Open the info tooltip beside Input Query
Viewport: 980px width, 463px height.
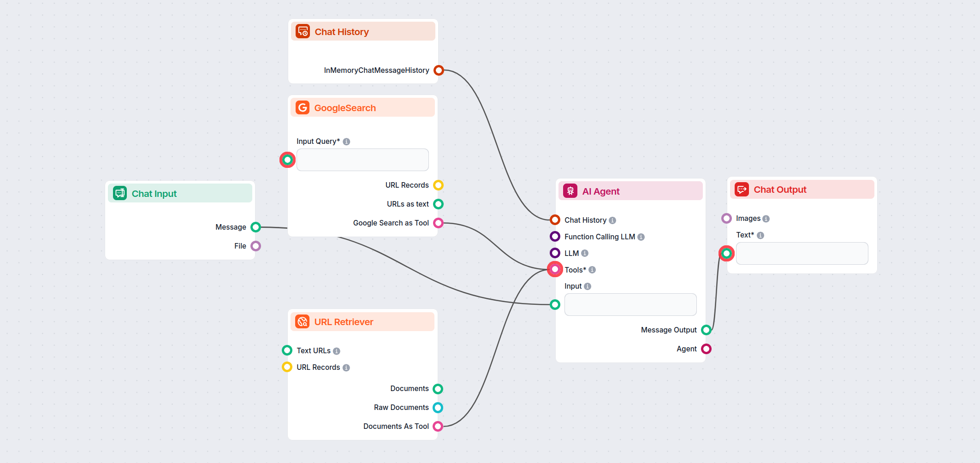point(346,141)
